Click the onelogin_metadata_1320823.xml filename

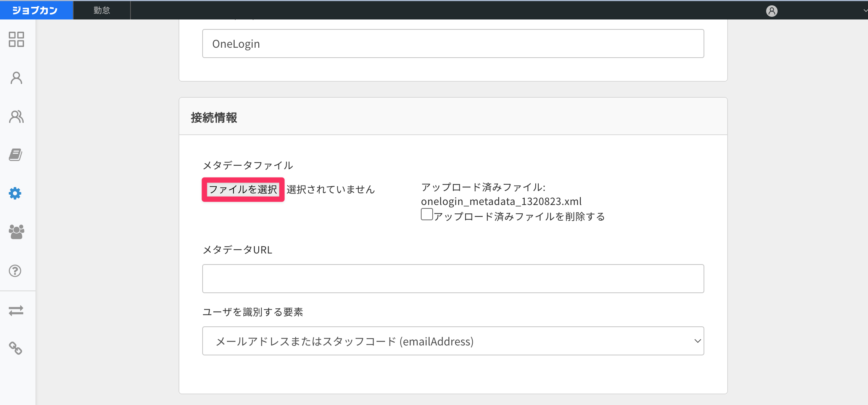coord(501,201)
